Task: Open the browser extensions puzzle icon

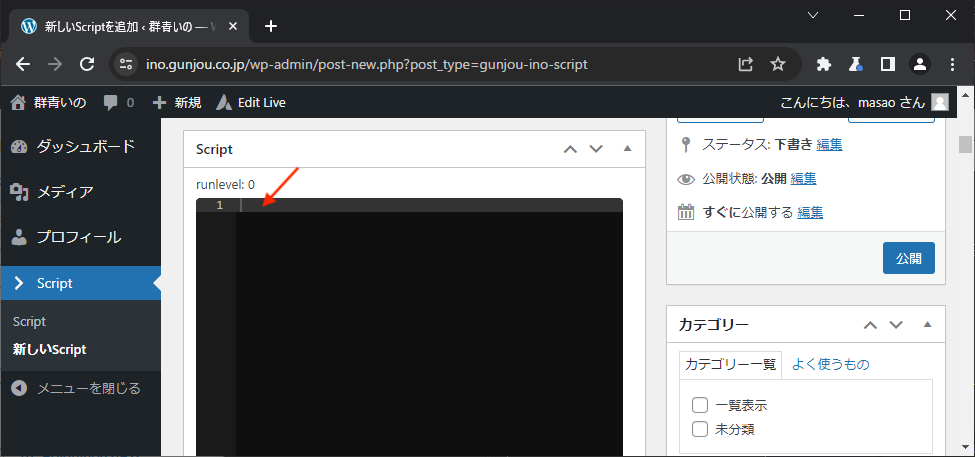Action: (824, 64)
